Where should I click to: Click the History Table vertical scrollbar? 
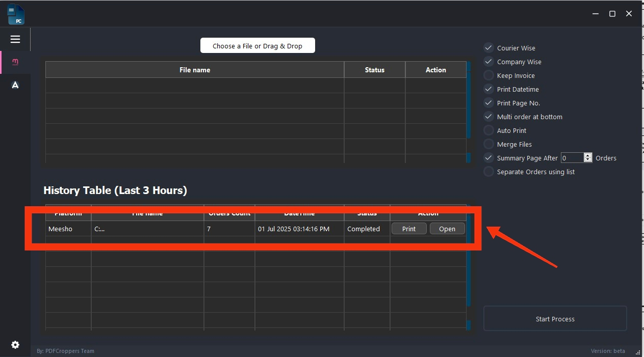[469, 275]
